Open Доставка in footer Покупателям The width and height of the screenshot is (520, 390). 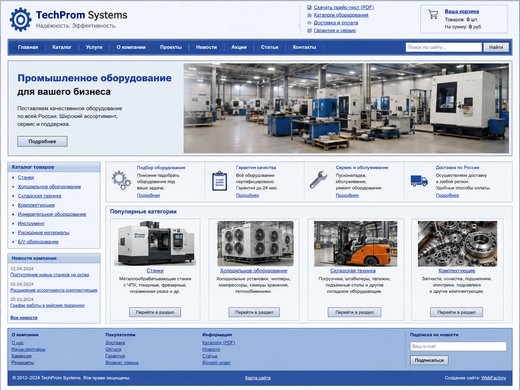coord(115,343)
